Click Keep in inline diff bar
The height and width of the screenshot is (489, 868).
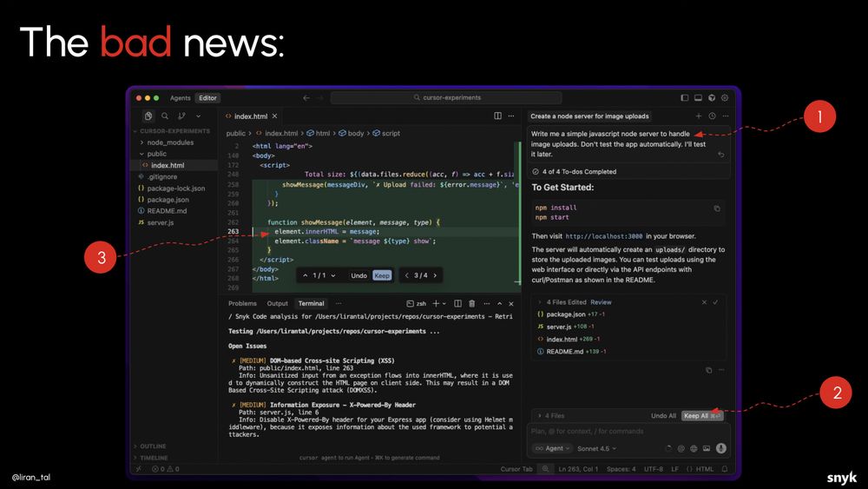click(x=382, y=276)
